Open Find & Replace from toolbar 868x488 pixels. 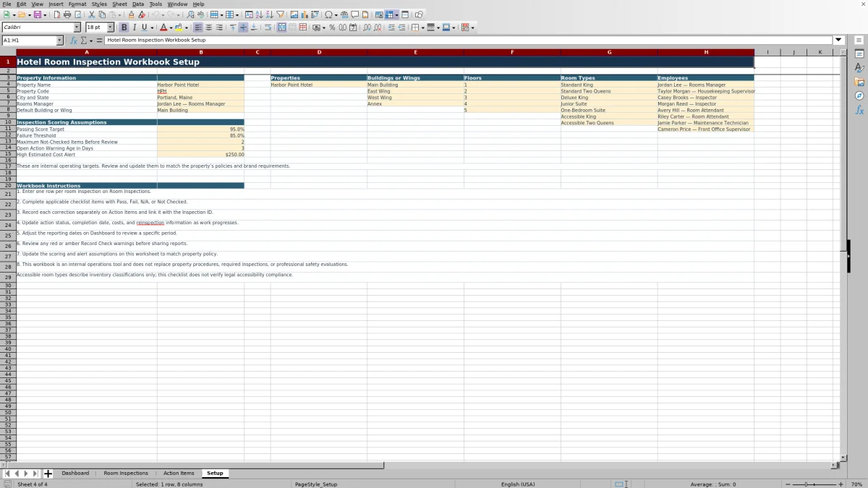pyautogui.click(x=190, y=14)
